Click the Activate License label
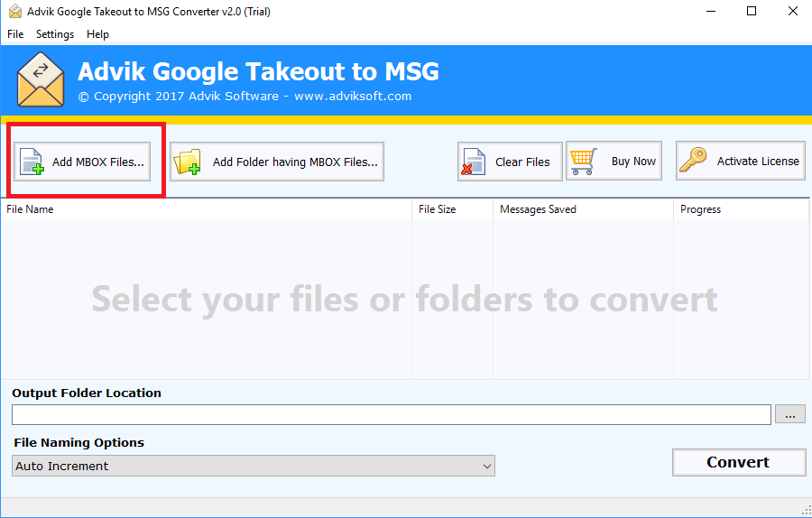The image size is (812, 518). click(758, 162)
